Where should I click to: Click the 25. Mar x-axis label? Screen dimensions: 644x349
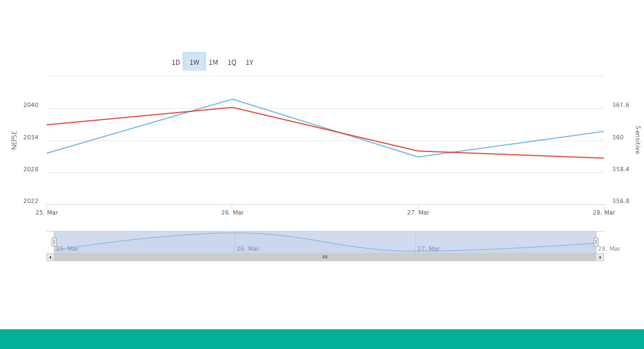(x=47, y=212)
